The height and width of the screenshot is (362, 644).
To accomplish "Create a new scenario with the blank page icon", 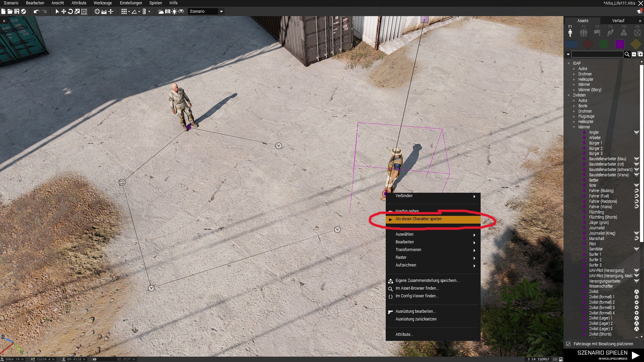I will 3,11.
